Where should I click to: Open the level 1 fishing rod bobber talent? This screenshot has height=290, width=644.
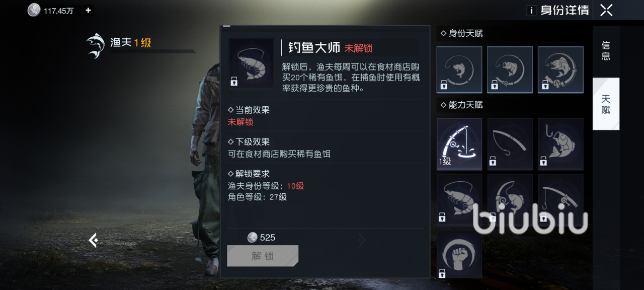(459, 144)
